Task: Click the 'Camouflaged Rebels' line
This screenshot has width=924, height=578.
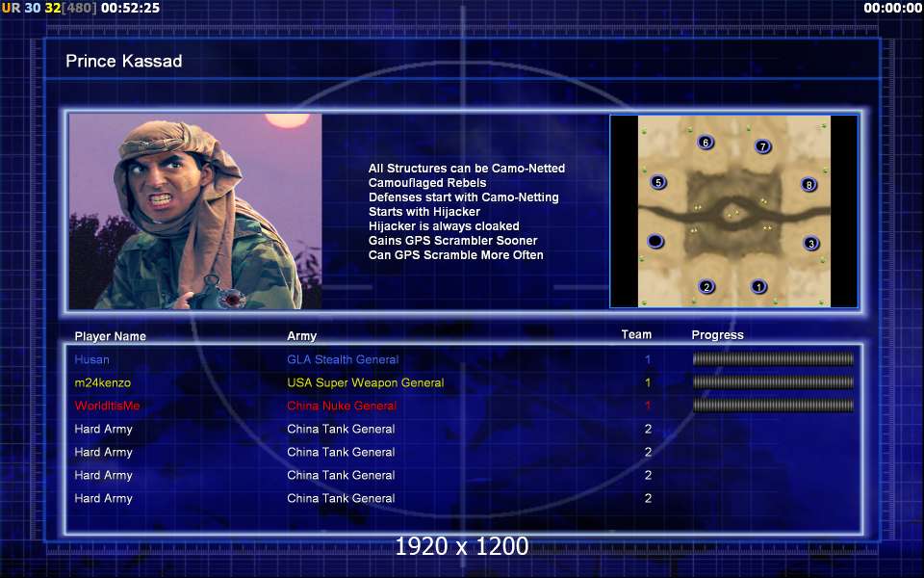Action: [x=427, y=183]
